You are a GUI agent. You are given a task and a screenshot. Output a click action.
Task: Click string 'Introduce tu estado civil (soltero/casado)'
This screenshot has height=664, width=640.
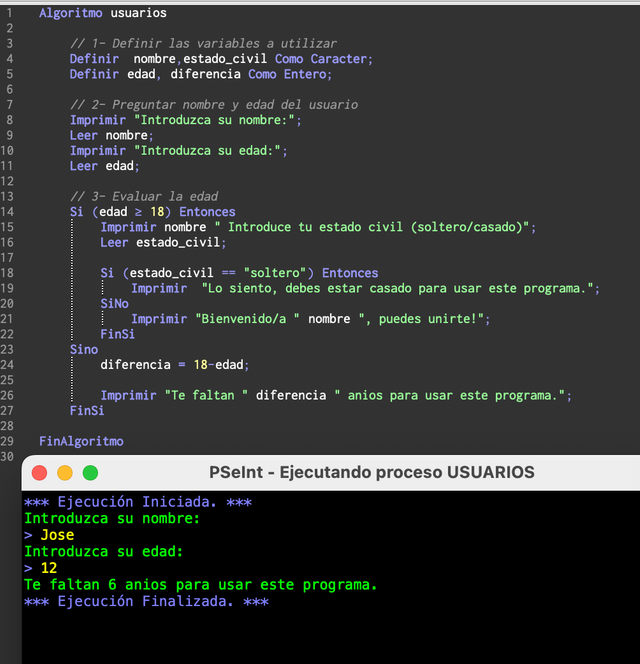[x=371, y=227]
